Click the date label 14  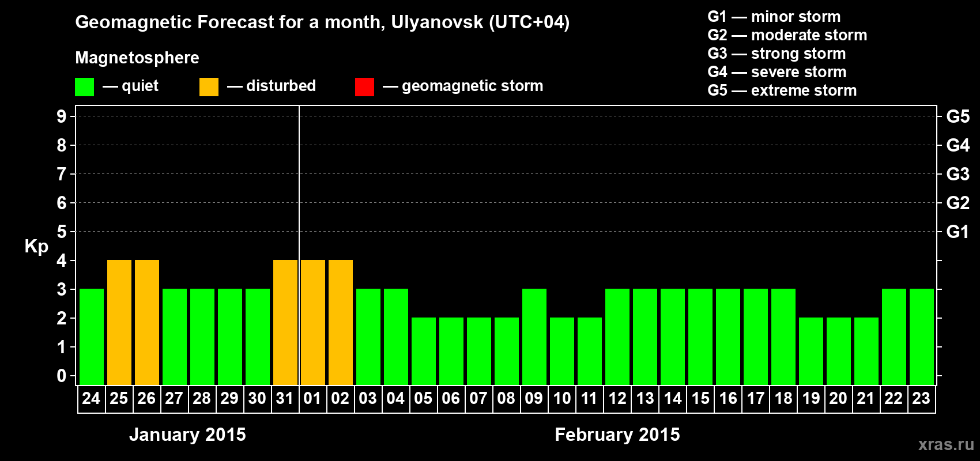point(672,398)
